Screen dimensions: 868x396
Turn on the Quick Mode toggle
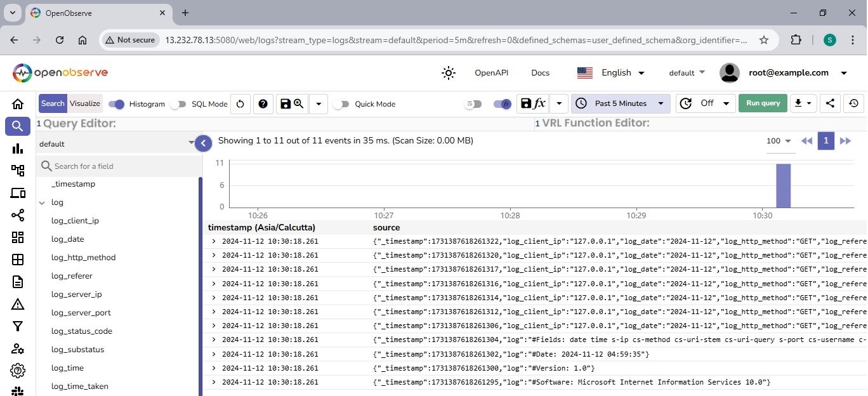[341, 104]
